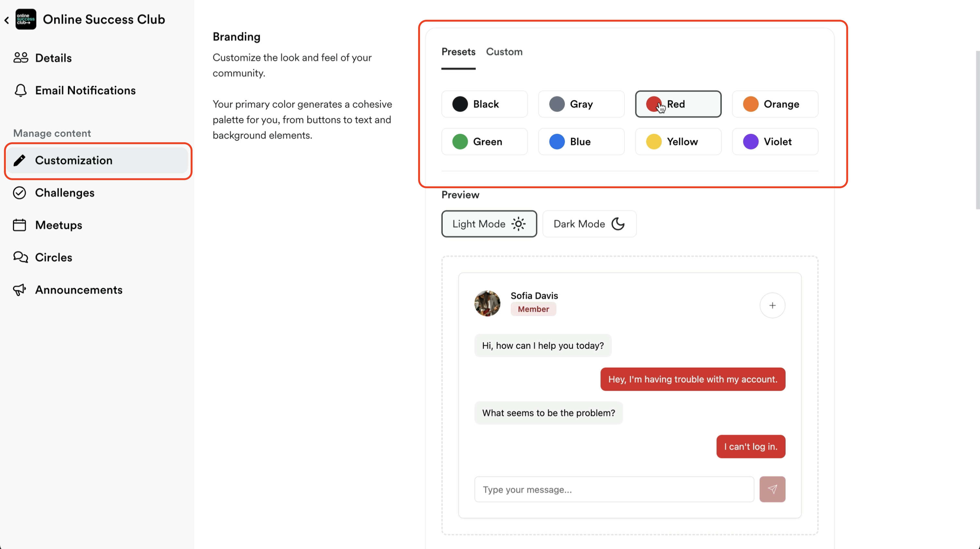Viewport: 980px width, 549px height.
Task: Click the Challenges checkmark icon
Action: [x=19, y=193]
